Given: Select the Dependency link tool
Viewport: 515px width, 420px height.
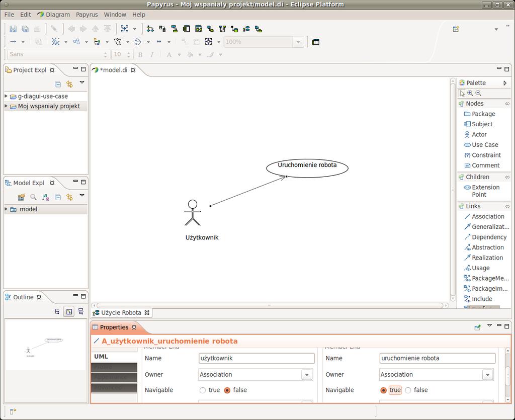Looking at the screenshot, I should point(485,237).
